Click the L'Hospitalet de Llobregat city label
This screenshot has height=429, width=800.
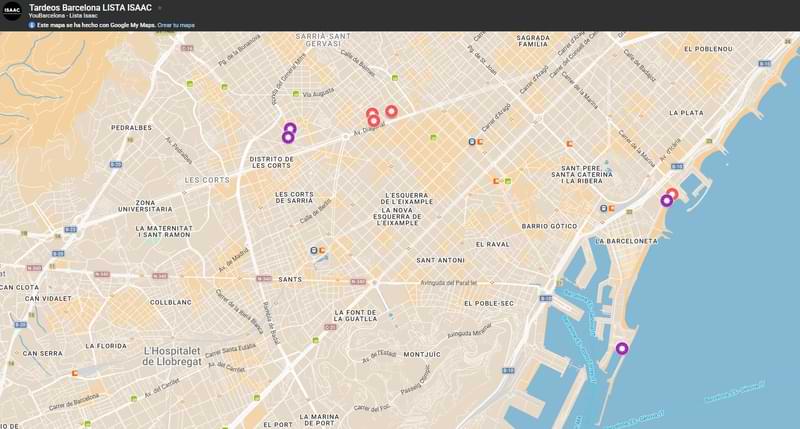click(x=172, y=356)
